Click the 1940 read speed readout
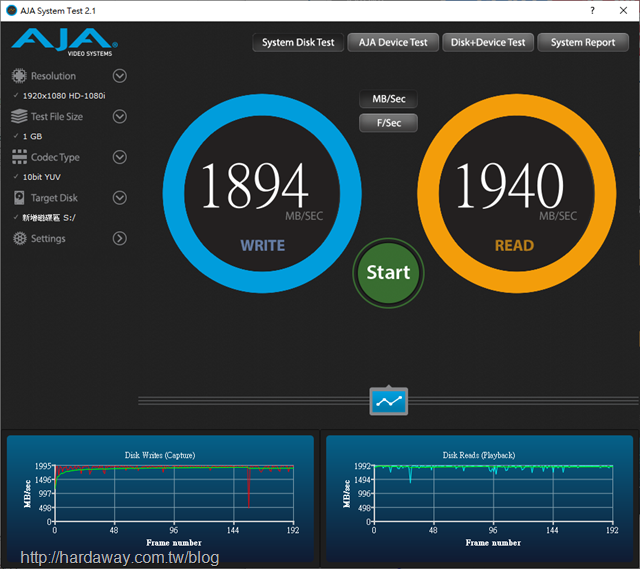The height and width of the screenshot is (569, 640). [x=509, y=185]
